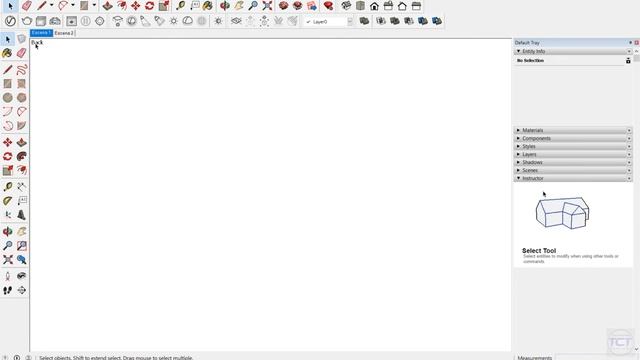Toggle shadows with sun icon
Screen dimensions: 640x360
218,21
